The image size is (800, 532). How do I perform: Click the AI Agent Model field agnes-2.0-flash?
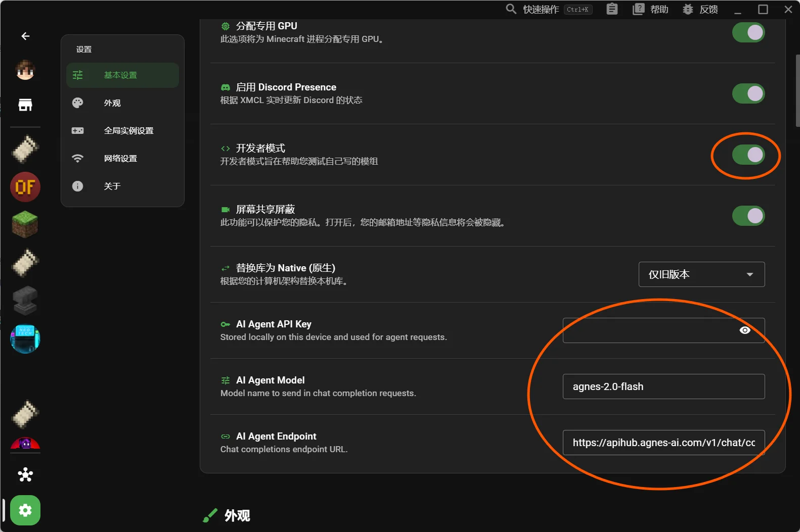coord(663,386)
